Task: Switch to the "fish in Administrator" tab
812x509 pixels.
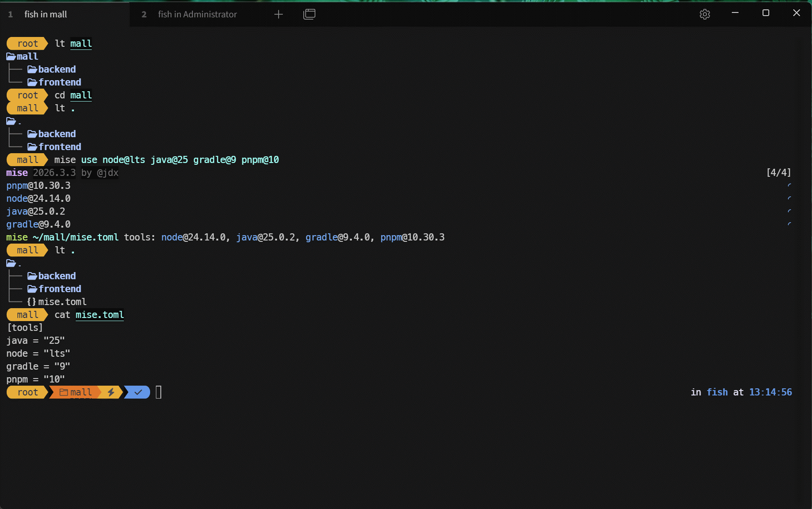Action: [197, 14]
